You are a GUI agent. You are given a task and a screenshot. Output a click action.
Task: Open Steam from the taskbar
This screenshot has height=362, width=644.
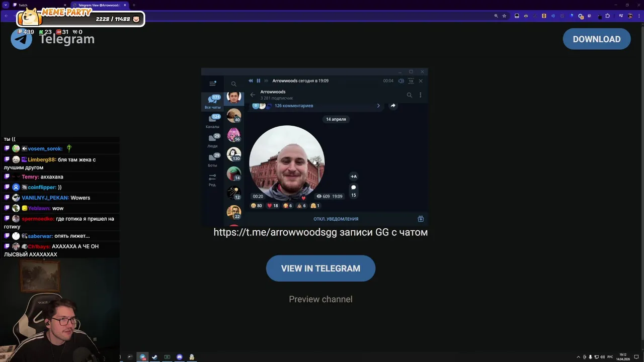pos(154,357)
